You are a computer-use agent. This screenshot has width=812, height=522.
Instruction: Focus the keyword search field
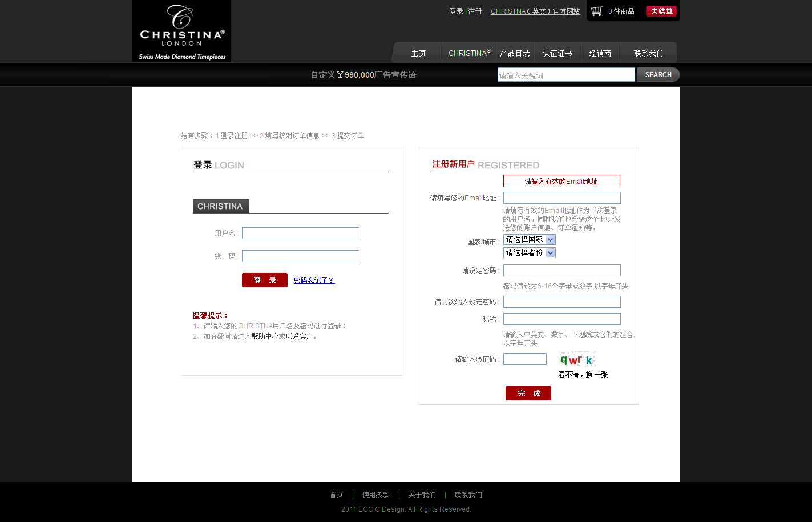click(x=566, y=75)
